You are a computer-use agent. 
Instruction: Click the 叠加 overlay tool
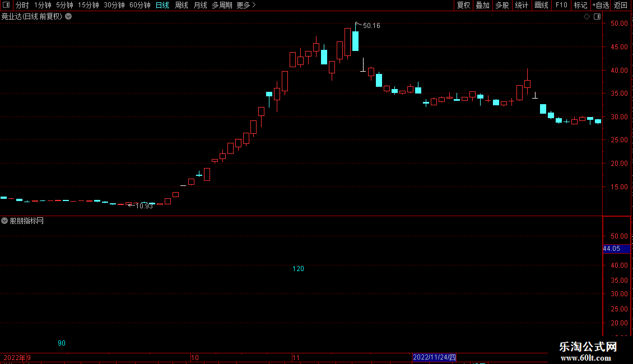482,5
